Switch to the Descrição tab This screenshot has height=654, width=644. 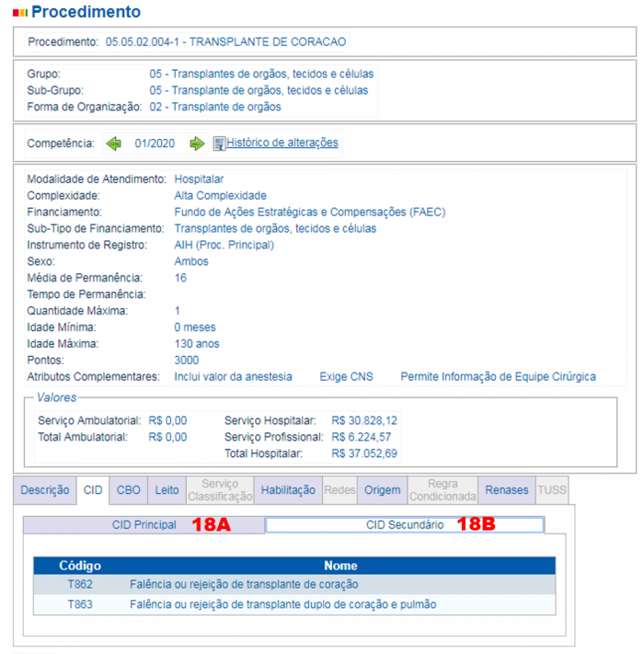[x=44, y=490]
